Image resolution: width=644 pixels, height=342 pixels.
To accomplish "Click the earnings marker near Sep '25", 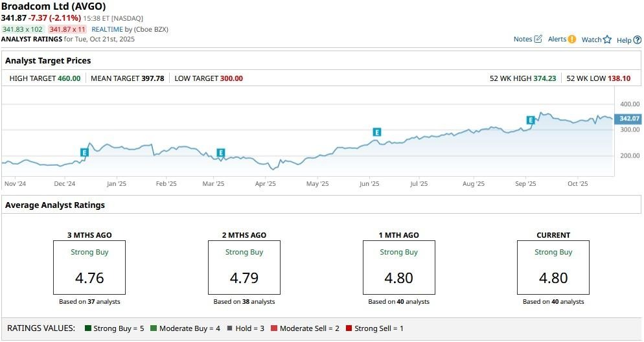I will tap(530, 120).
